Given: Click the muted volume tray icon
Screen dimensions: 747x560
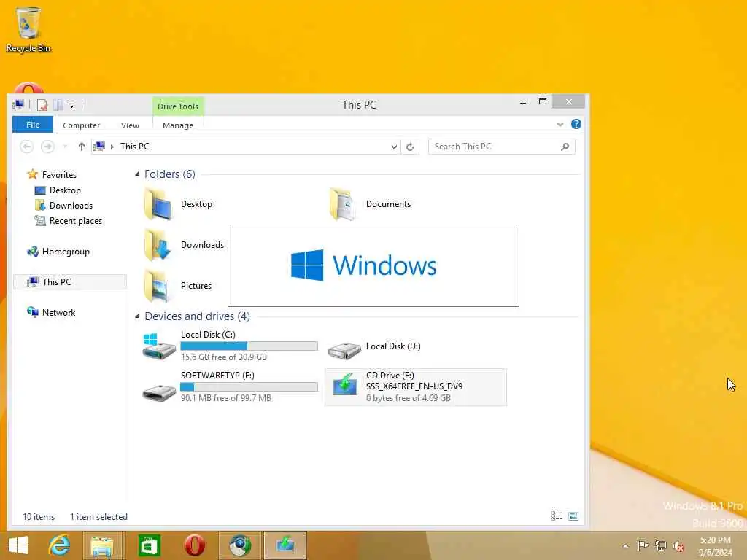Looking at the screenshot, I should coord(678,546).
